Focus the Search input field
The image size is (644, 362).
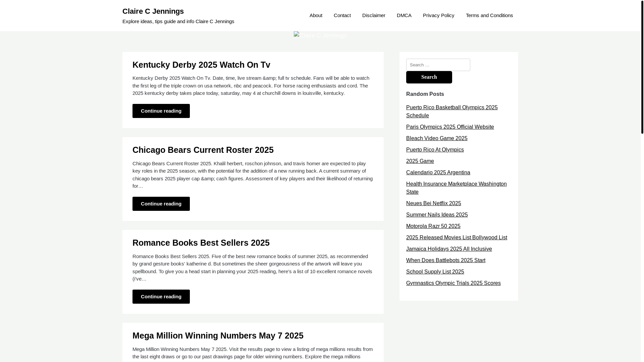click(438, 65)
